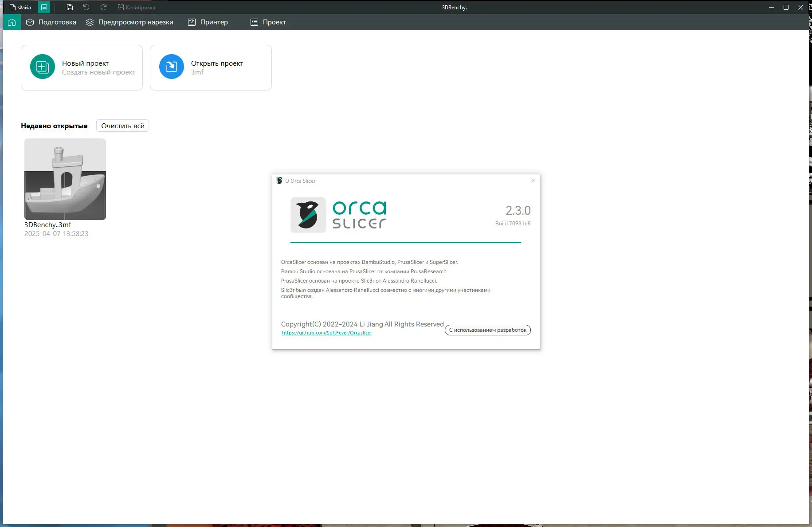The image size is (812, 527).
Task: Select the Home icon on the tab bar
Action: (11, 22)
